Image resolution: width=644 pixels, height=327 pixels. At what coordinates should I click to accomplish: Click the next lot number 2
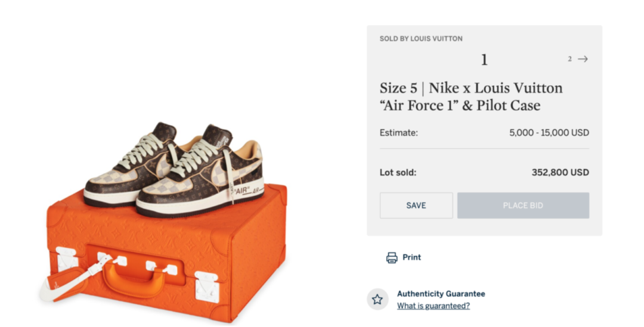(x=569, y=59)
